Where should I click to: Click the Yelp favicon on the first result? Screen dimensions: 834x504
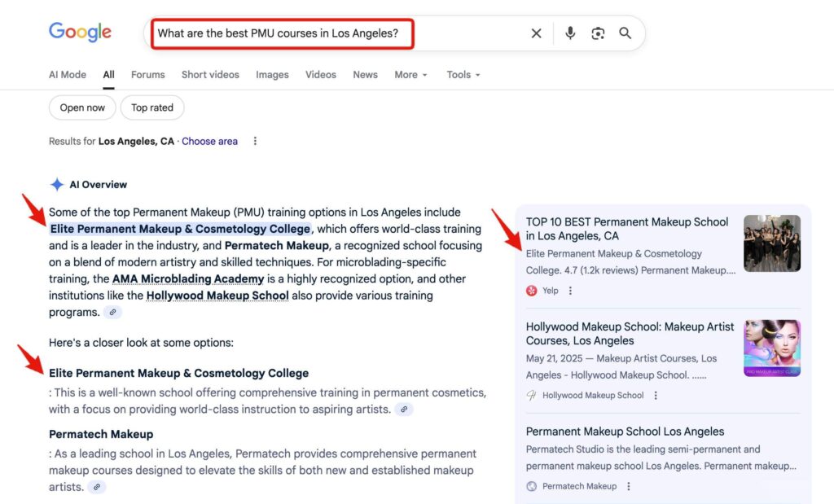[x=530, y=290]
